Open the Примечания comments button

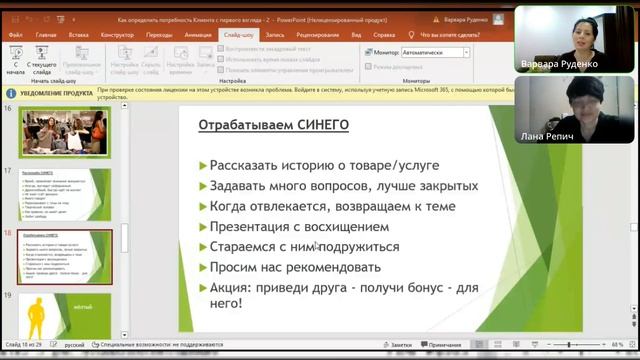(441, 345)
